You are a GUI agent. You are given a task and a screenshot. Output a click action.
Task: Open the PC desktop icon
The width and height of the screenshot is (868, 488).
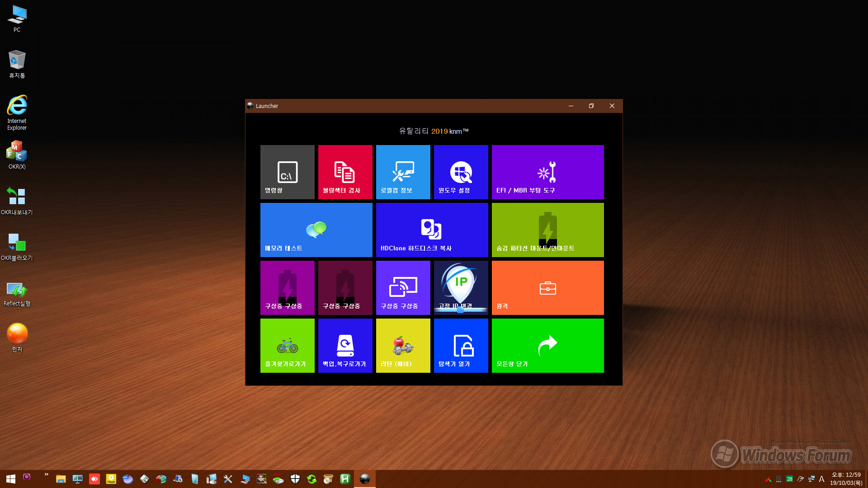pos(17,19)
